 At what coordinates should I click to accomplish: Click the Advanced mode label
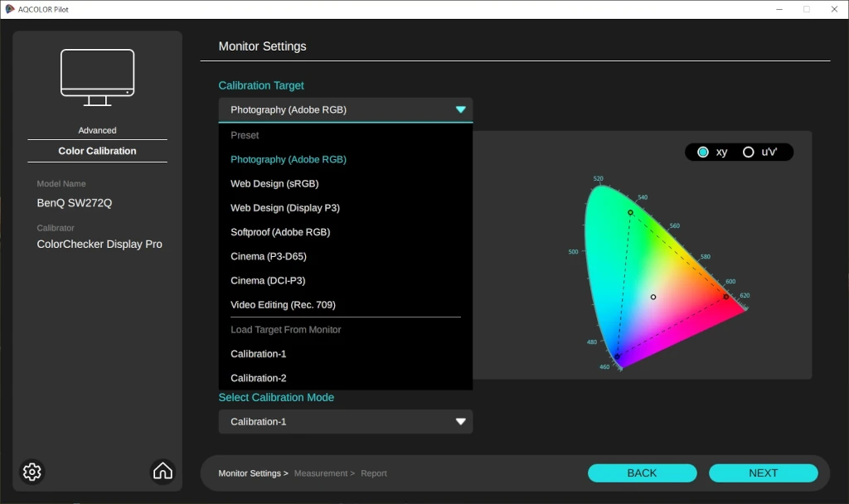[x=98, y=130]
